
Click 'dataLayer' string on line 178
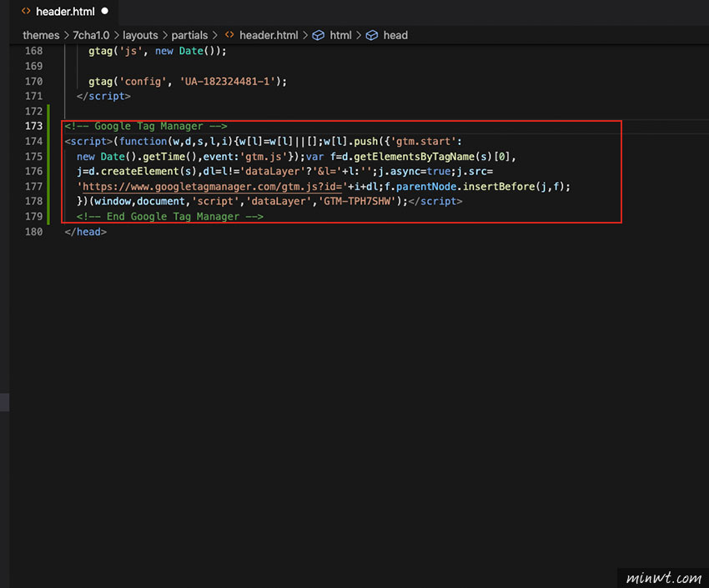[x=279, y=201]
